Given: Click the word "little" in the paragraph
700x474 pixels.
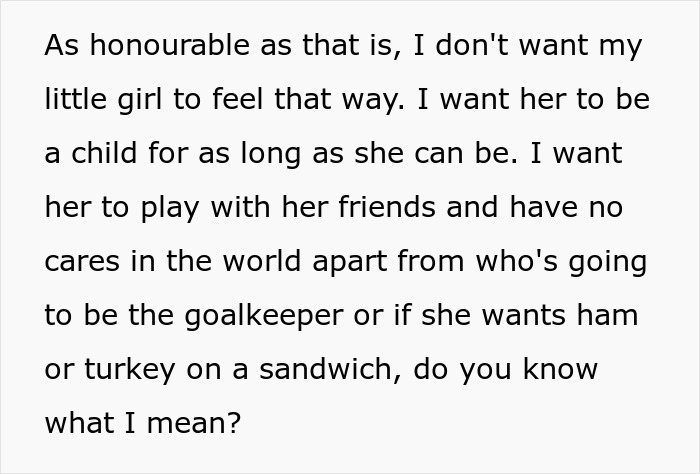Looking at the screenshot, I should (71, 100).
